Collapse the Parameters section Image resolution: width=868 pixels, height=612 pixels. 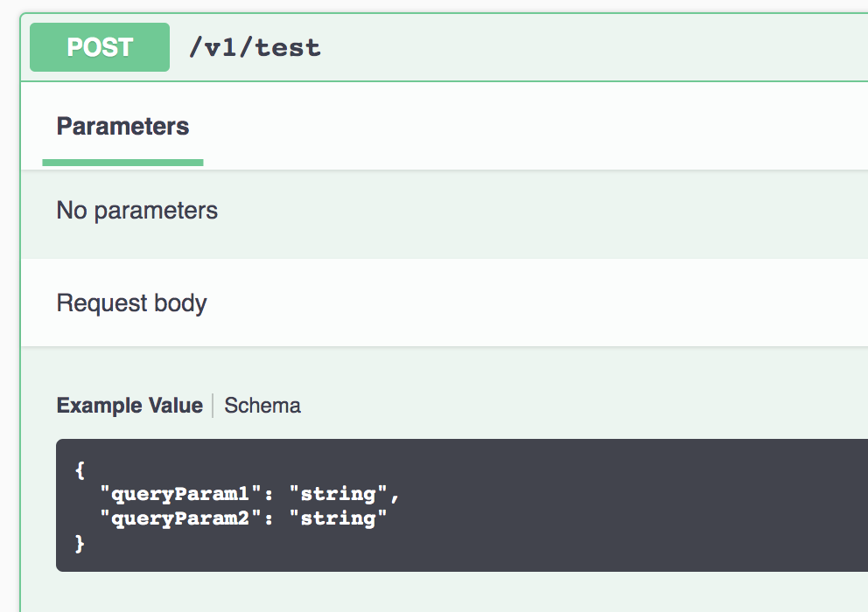coord(122,126)
